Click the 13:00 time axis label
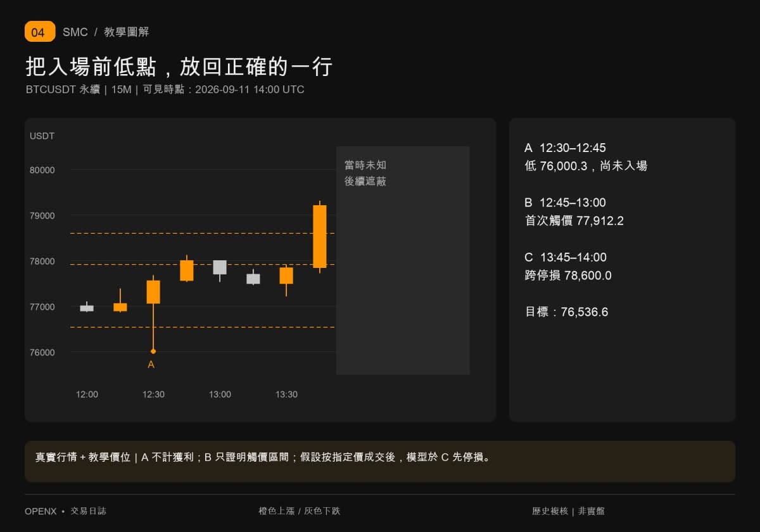 click(220, 394)
